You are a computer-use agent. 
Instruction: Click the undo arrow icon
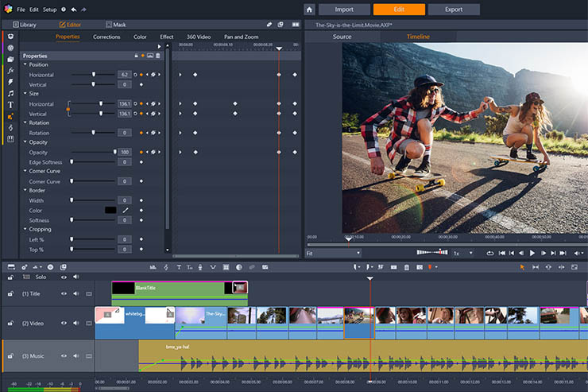(x=74, y=10)
